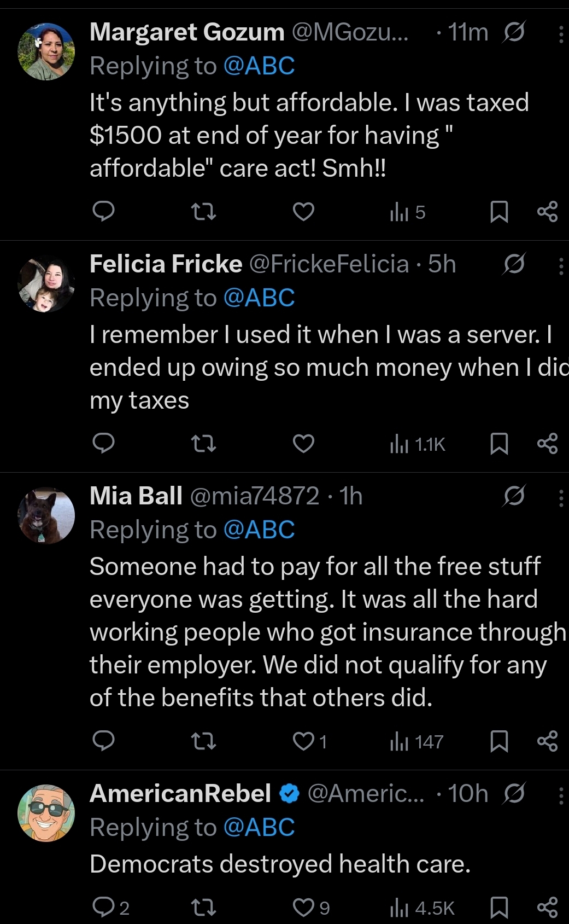
Task: Reply to AmericanRebel's tweet
Action: click(x=103, y=908)
